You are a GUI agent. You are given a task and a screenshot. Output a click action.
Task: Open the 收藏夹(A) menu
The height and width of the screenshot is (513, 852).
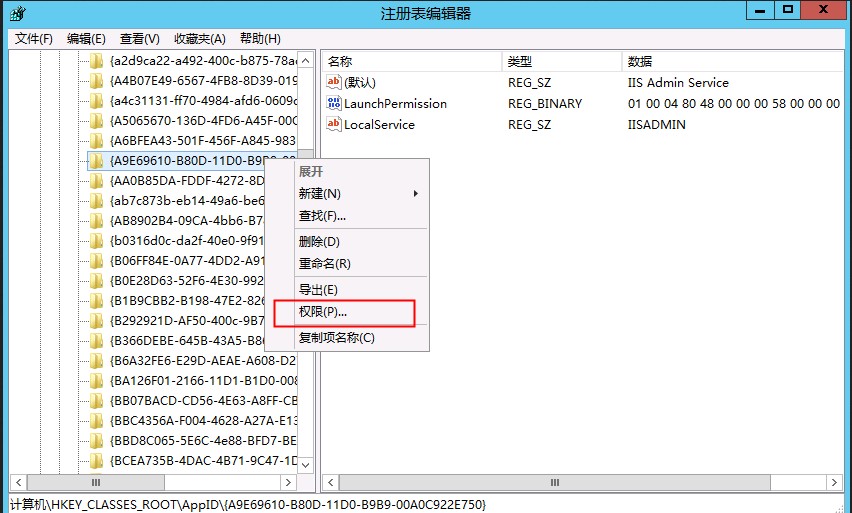coord(199,38)
